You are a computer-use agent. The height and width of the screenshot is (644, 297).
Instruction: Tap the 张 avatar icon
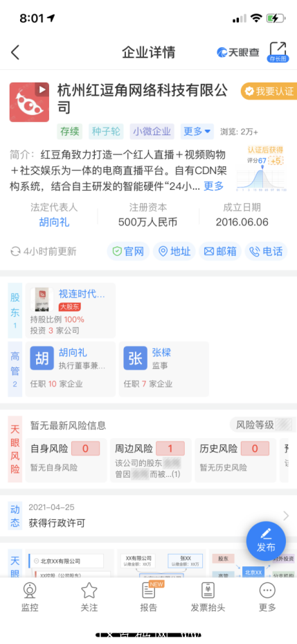(x=136, y=358)
